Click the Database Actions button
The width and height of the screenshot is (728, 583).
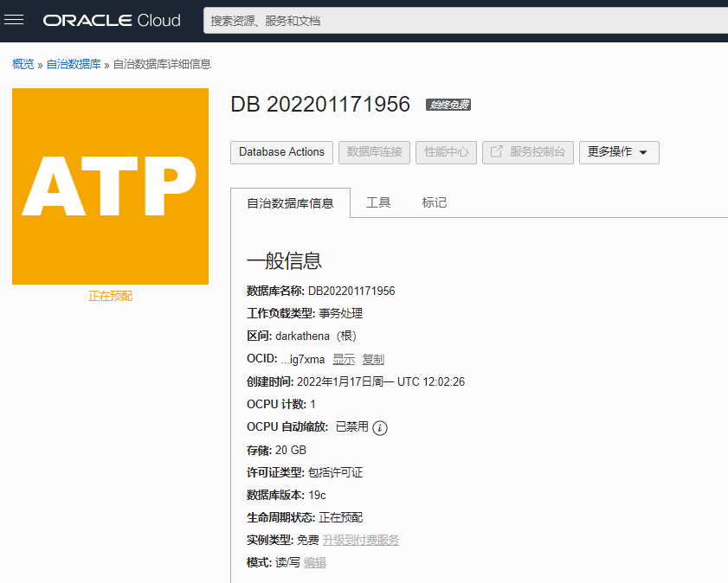tap(281, 152)
